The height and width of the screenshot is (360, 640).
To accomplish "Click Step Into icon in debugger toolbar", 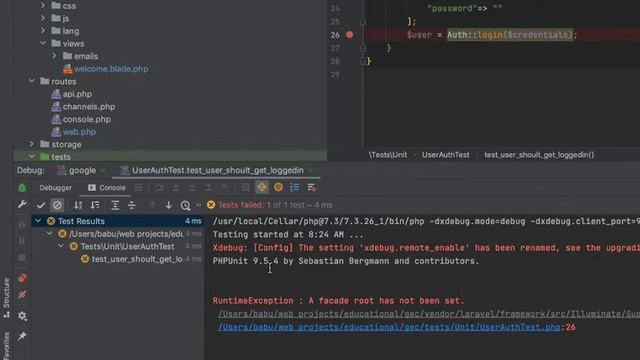I will tap(176, 187).
